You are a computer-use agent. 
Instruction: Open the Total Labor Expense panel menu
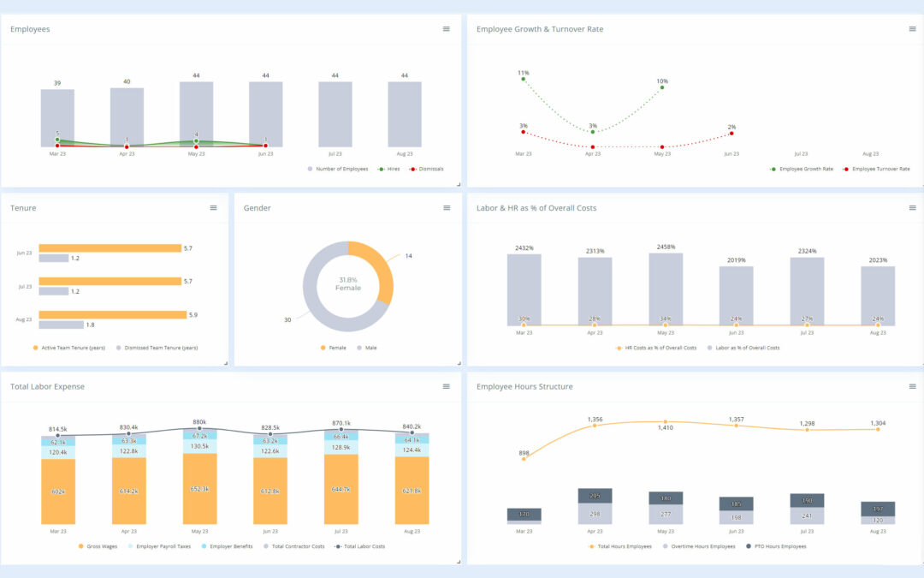click(446, 386)
